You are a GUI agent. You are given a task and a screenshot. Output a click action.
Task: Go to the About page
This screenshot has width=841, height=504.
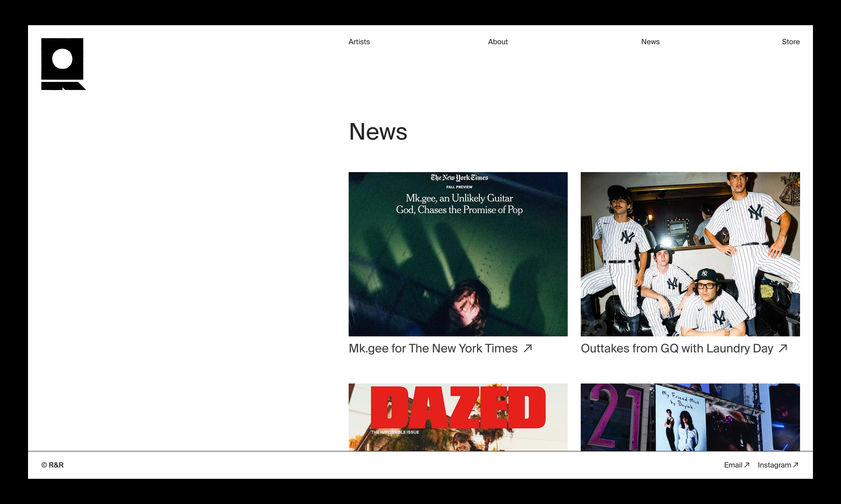click(498, 42)
